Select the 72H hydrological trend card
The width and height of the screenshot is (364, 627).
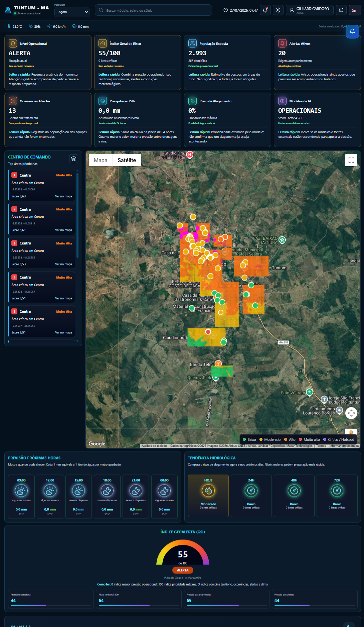(337, 496)
